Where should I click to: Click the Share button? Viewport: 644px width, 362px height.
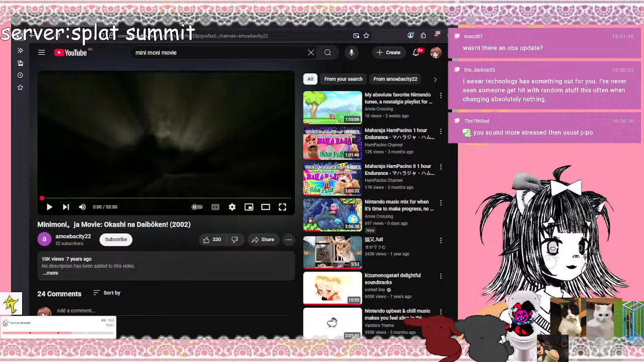[x=263, y=240]
